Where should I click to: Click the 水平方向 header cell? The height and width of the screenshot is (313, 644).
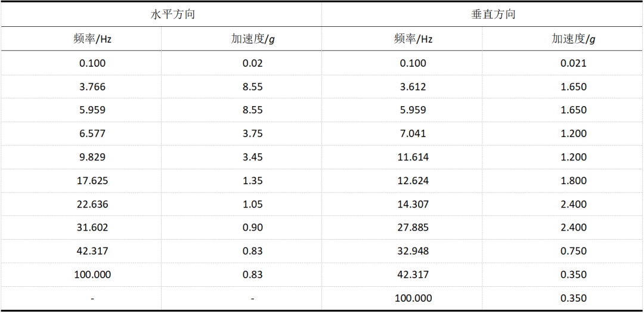[172, 15]
